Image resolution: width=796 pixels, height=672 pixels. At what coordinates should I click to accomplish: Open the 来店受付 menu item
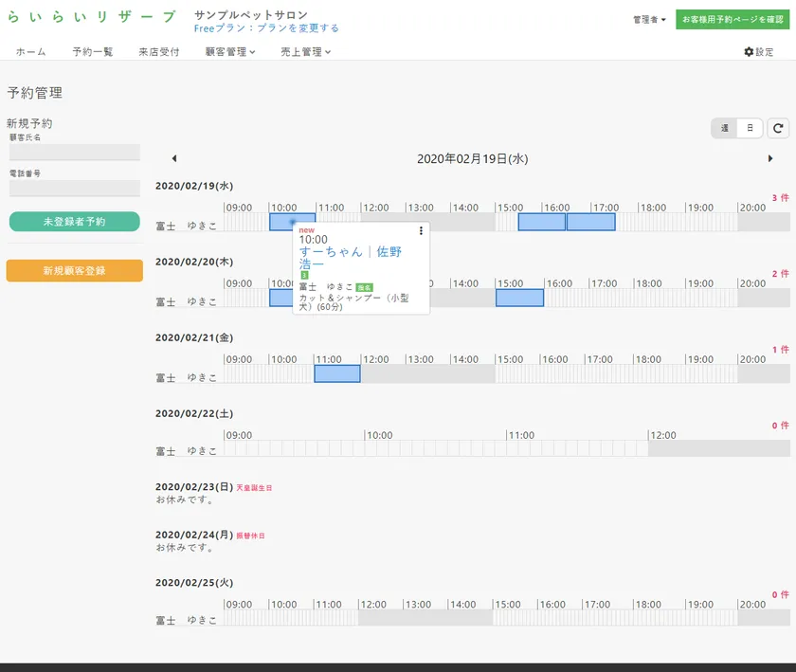(158, 52)
